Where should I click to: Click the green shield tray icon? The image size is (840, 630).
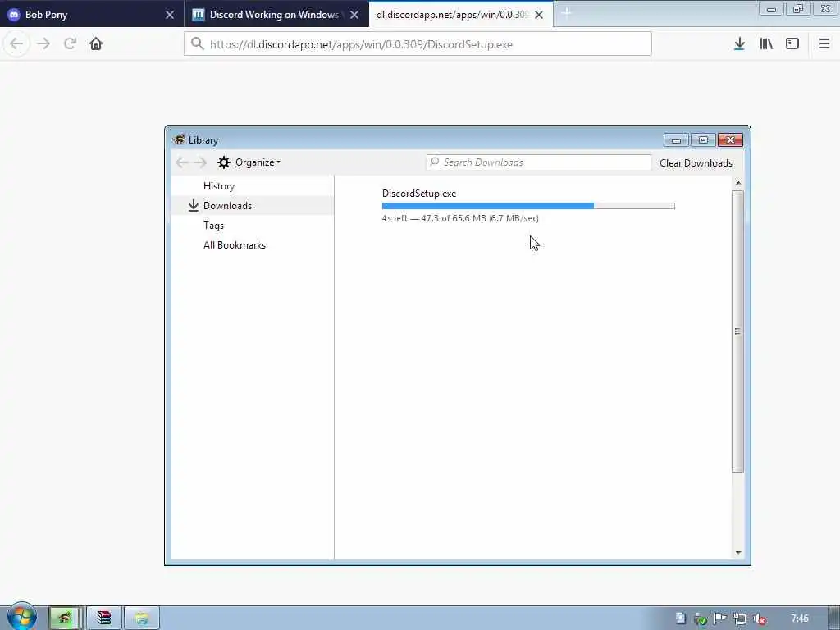pos(701,619)
